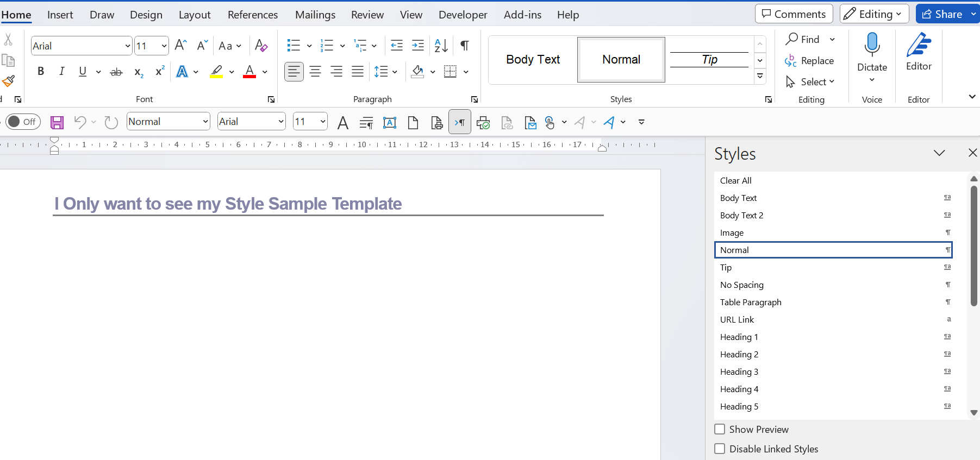The image size is (980, 460).
Task: Apply italic formatting
Action: (62, 71)
